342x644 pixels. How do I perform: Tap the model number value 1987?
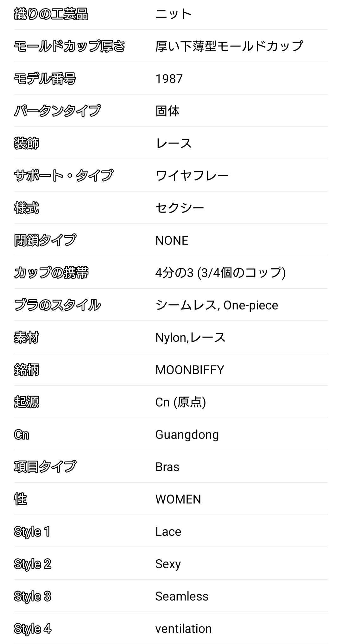click(x=169, y=79)
